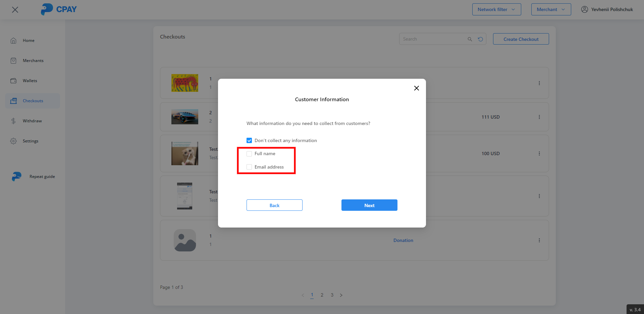The height and width of the screenshot is (314, 644).
Task: Select Checkouts in the sidebar menu
Action: click(33, 101)
